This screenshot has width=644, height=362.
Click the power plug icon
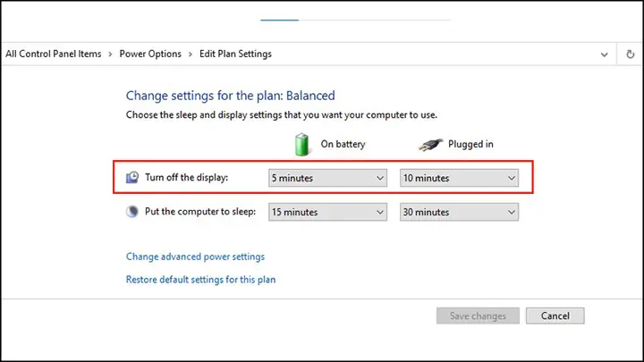click(430, 145)
